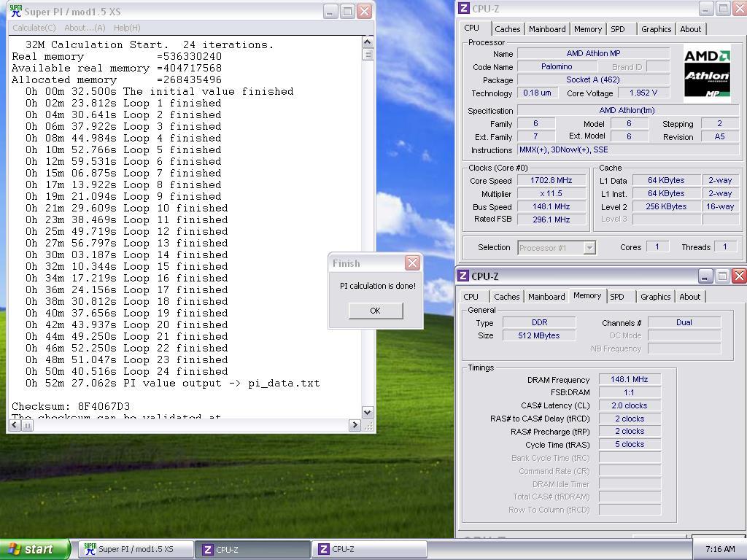Image resolution: width=747 pixels, height=560 pixels.
Task: Select the SPD tab in lower CPU-Z window
Action: [617, 297]
